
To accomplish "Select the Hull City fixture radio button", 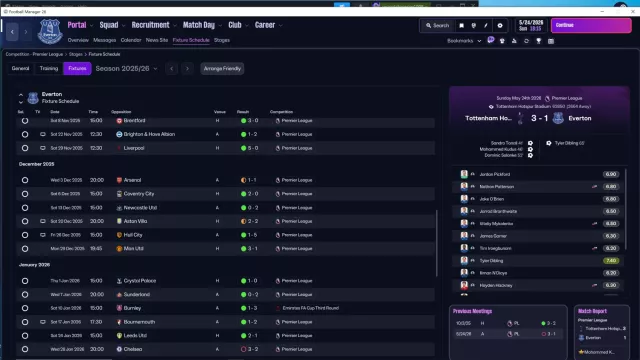I will coord(25,235).
